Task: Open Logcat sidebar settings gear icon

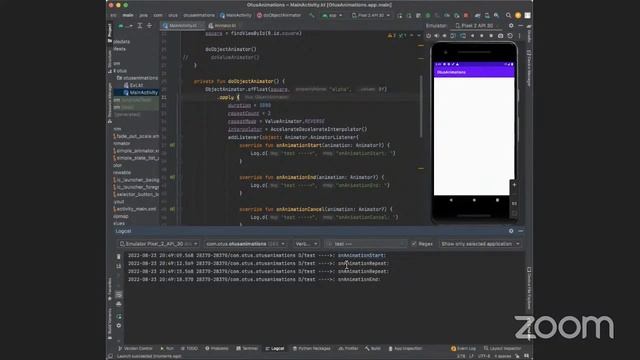Action: tap(118, 326)
